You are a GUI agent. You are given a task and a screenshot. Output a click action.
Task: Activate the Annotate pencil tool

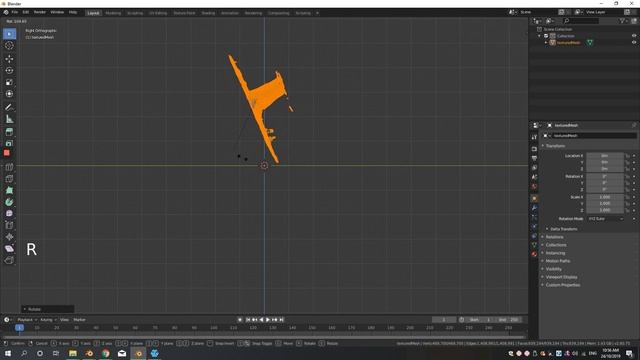pos(9,107)
